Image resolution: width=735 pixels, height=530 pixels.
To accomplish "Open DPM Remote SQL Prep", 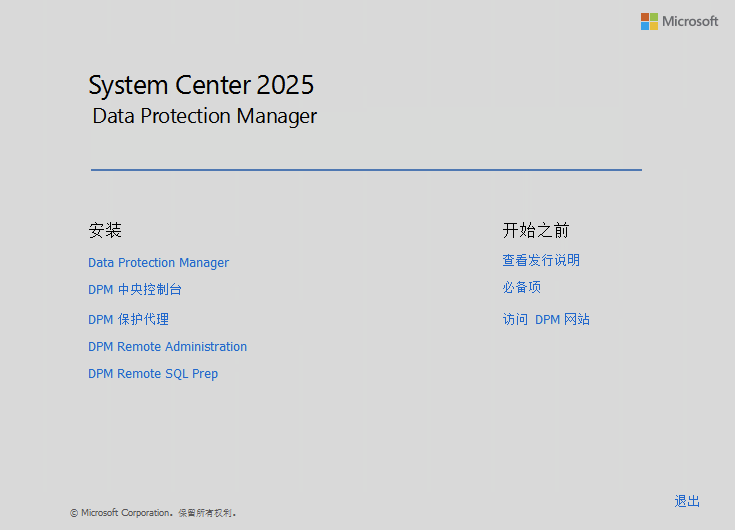I will tap(153, 374).
